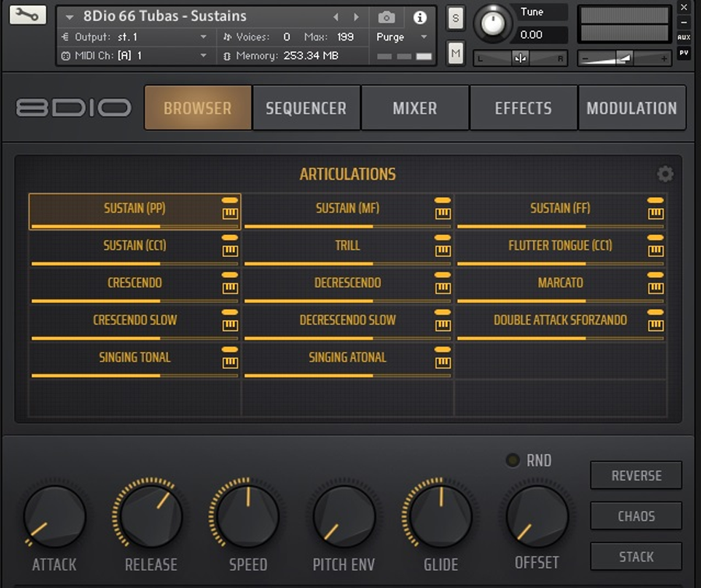Click the 8DIO logo
The width and height of the screenshot is (701, 588).
74,107
